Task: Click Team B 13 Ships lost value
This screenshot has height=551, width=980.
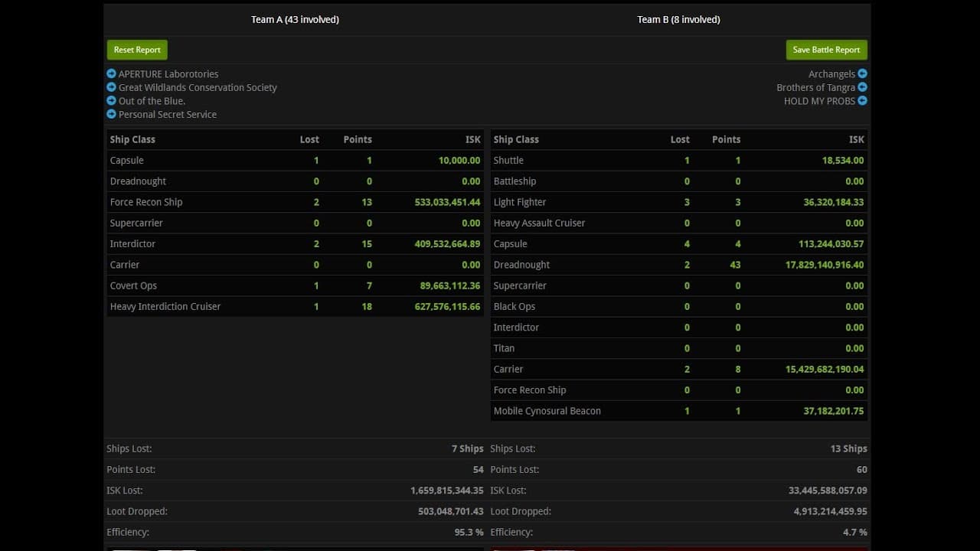Action: 849,448
